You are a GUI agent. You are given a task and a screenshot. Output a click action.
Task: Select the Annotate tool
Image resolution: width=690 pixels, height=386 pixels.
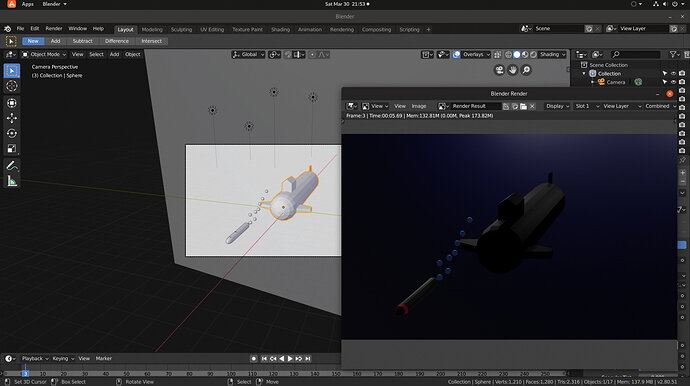pos(12,166)
